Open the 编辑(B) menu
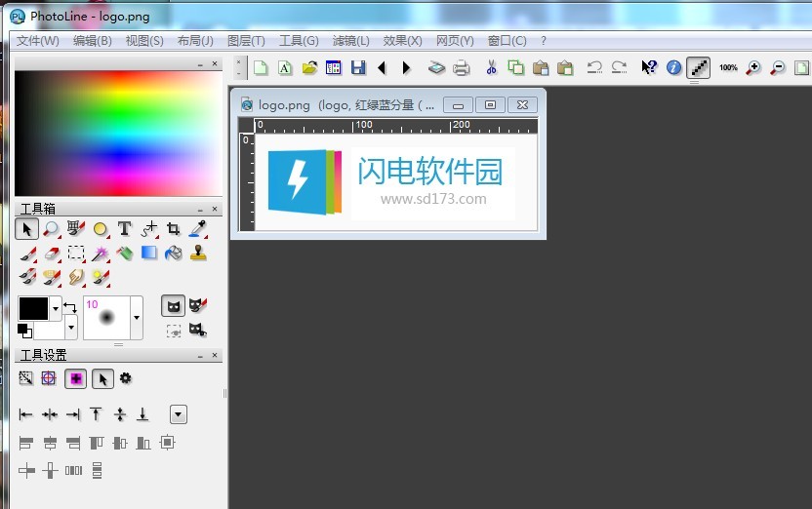The width and height of the screenshot is (812, 509). coord(92,40)
